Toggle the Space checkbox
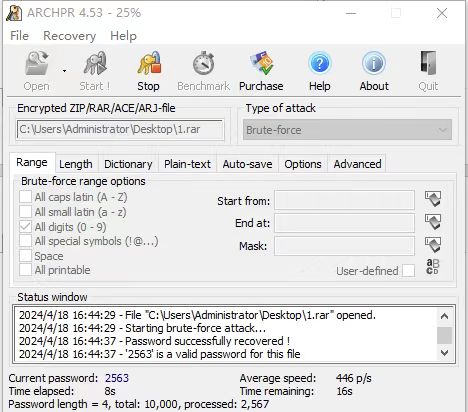The image size is (468, 412). click(25, 256)
